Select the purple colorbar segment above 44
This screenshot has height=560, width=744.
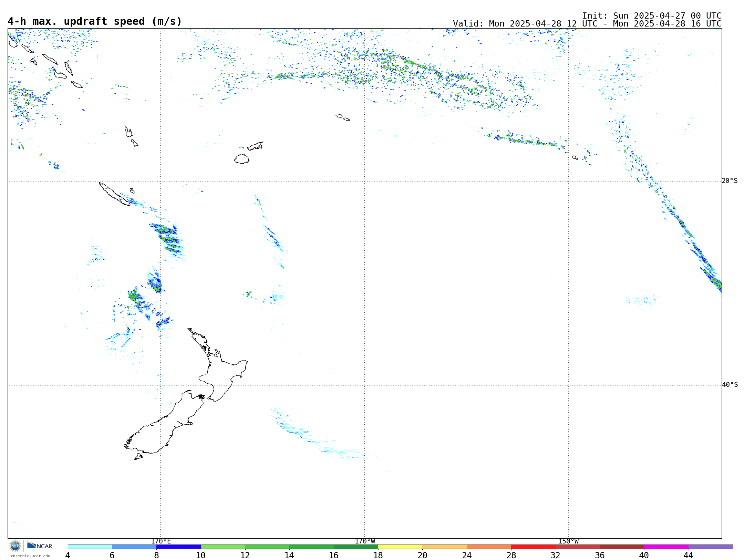[x=711, y=547]
